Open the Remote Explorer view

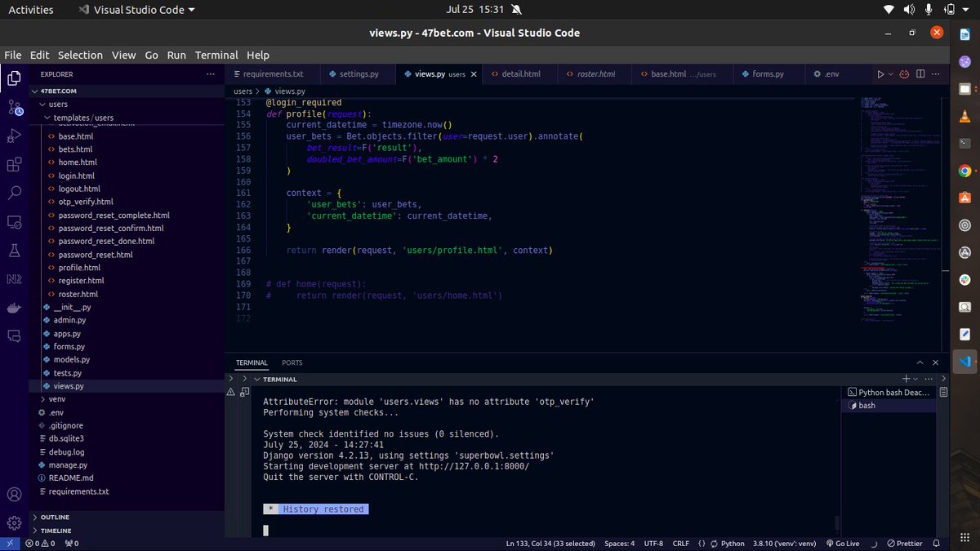(x=14, y=221)
